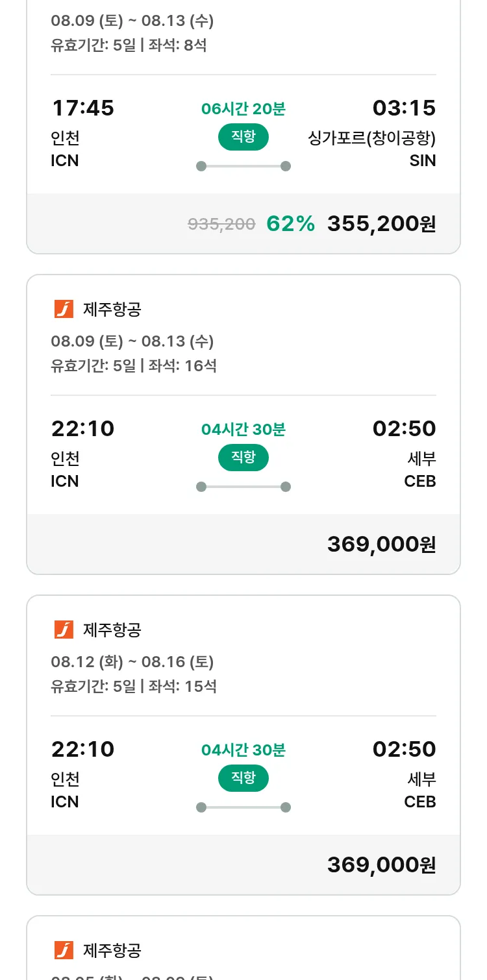This screenshot has height=980, width=487.
Task: Click the Jeju Air logo on the 16-seat card
Action: point(64,310)
